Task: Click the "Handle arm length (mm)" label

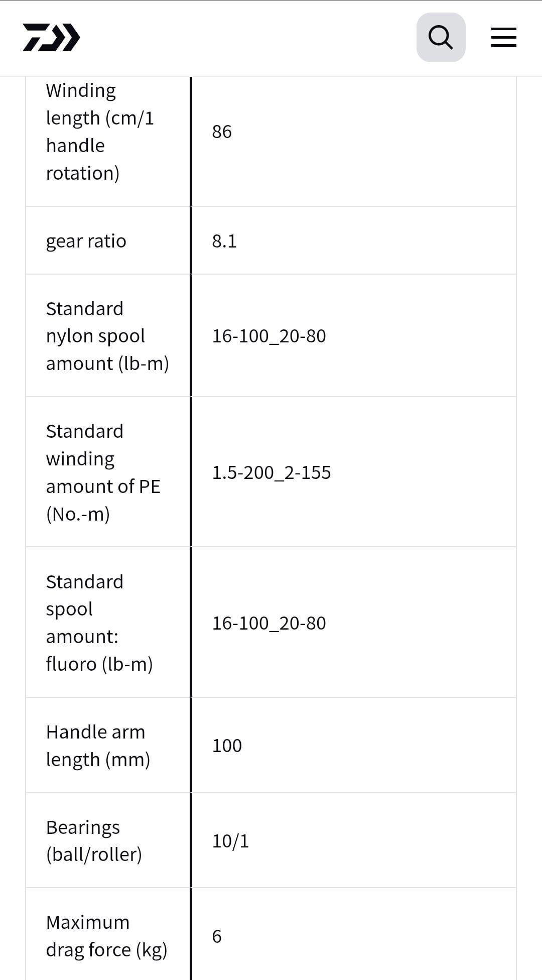Action: tap(98, 746)
